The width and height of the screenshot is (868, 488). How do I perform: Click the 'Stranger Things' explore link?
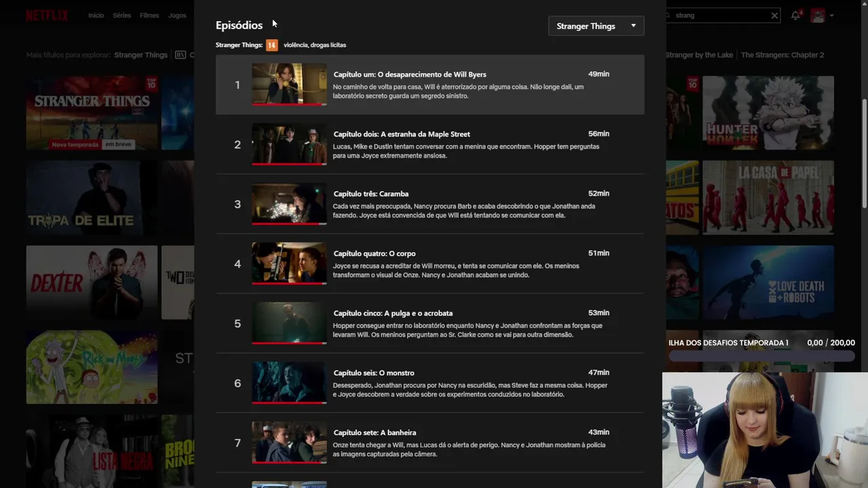(141, 55)
